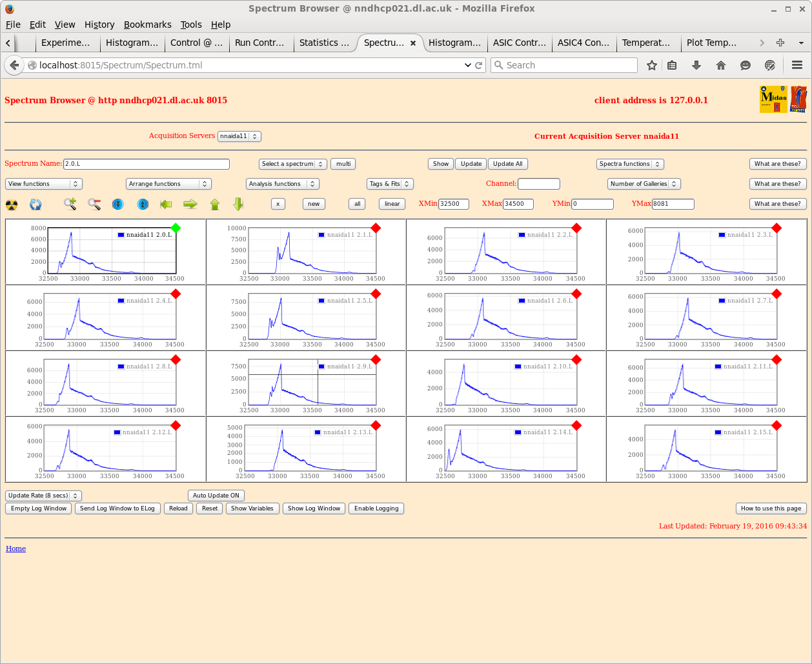
Task: Click the Spectrum Name input field
Action: (x=147, y=164)
